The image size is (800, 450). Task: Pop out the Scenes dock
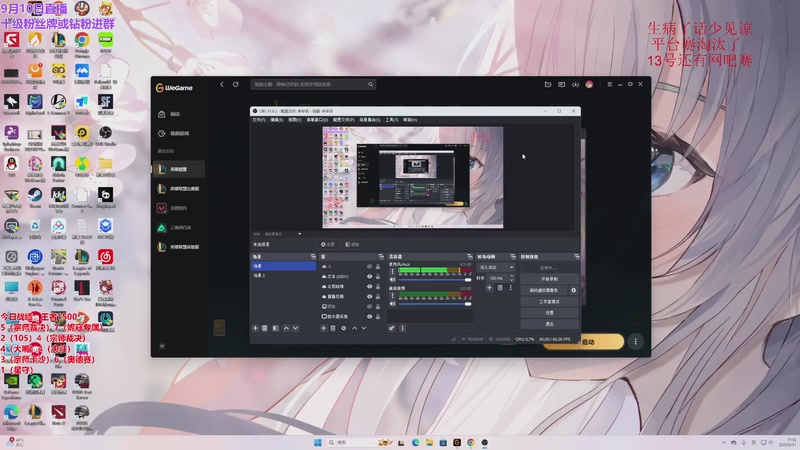313,257
